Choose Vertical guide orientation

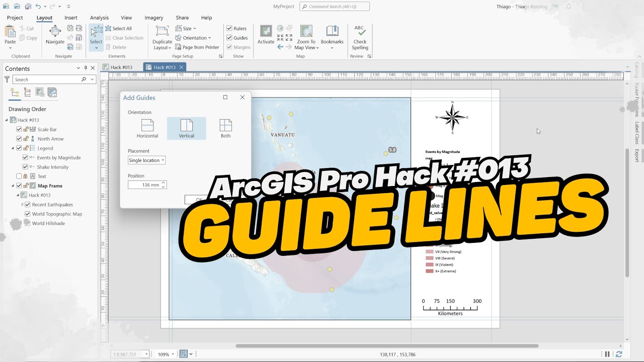click(x=186, y=129)
